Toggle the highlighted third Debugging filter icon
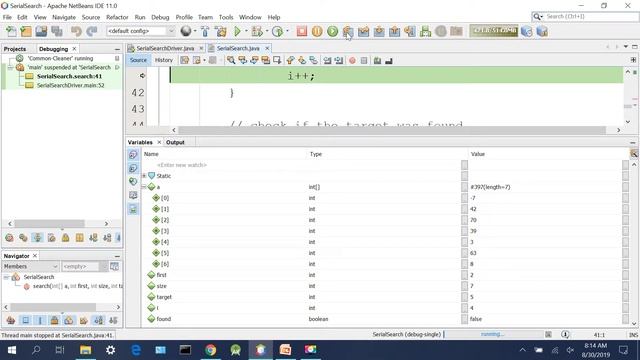The image size is (640, 360). coord(37,238)
